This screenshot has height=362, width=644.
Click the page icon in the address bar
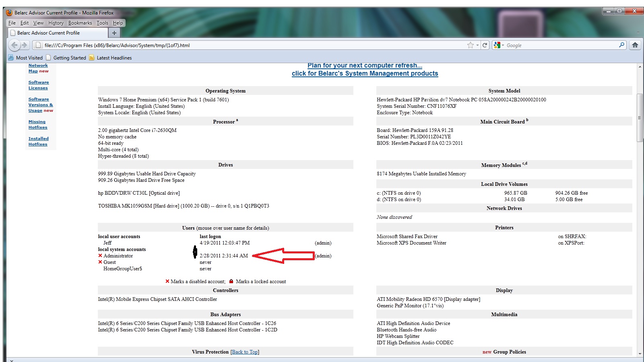point(38,45)
